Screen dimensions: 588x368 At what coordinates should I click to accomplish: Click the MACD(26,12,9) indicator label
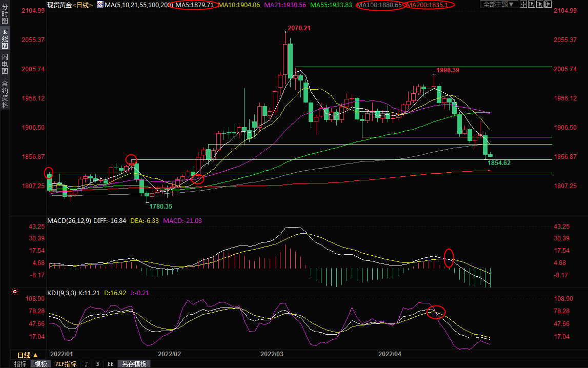pyautogui.click(x=69, y=221)
